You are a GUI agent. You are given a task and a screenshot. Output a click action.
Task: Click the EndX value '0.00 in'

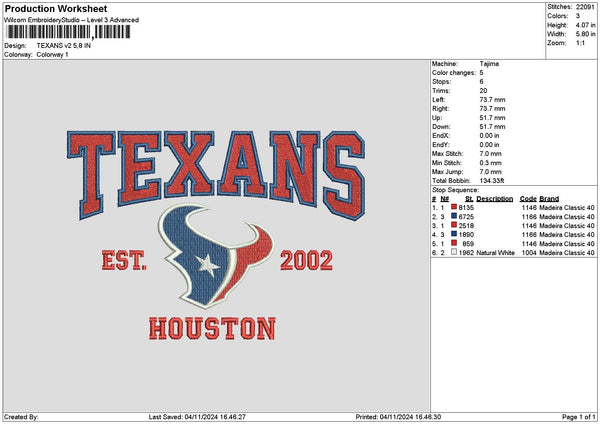coord(489,136)
